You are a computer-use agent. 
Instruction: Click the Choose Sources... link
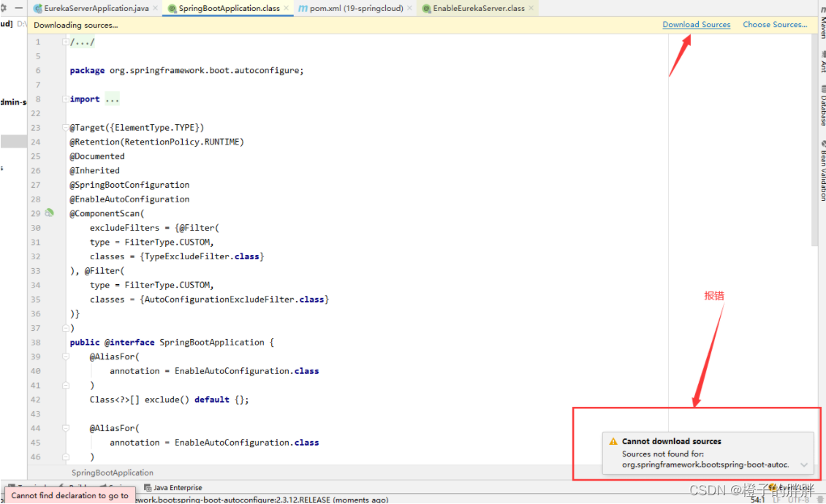(x=774, y=25)
